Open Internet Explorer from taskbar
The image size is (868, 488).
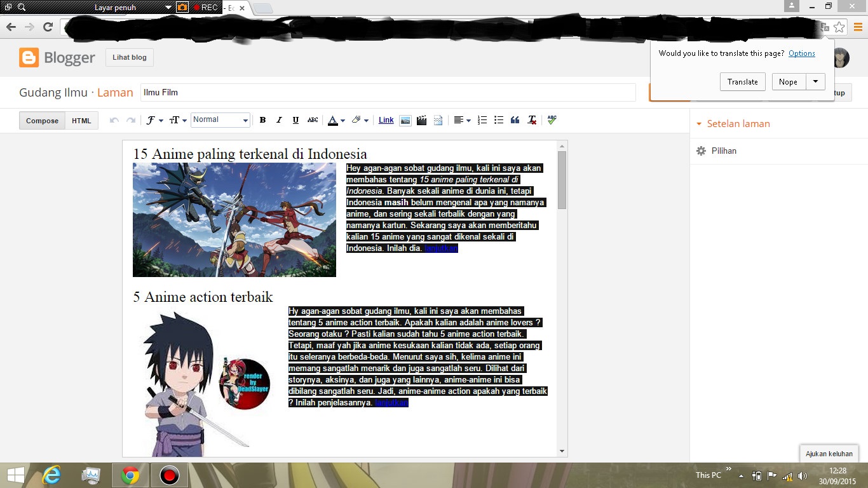pyautogui.click(x=52, y=475)
